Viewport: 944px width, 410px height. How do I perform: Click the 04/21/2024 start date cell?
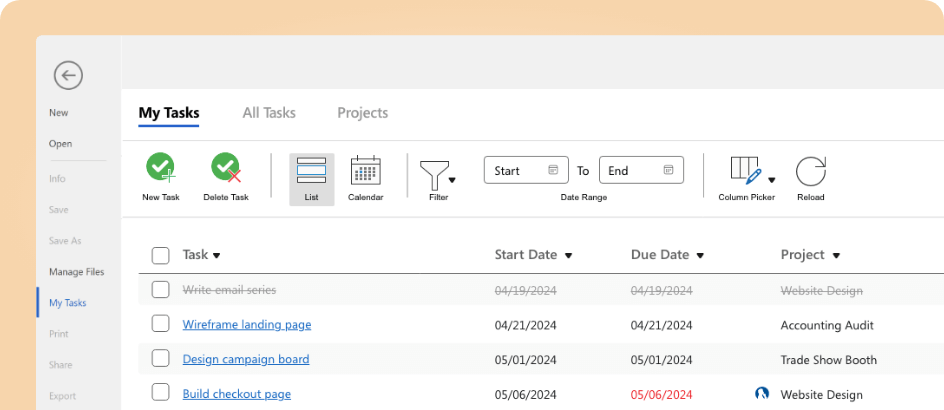[526, 326]
